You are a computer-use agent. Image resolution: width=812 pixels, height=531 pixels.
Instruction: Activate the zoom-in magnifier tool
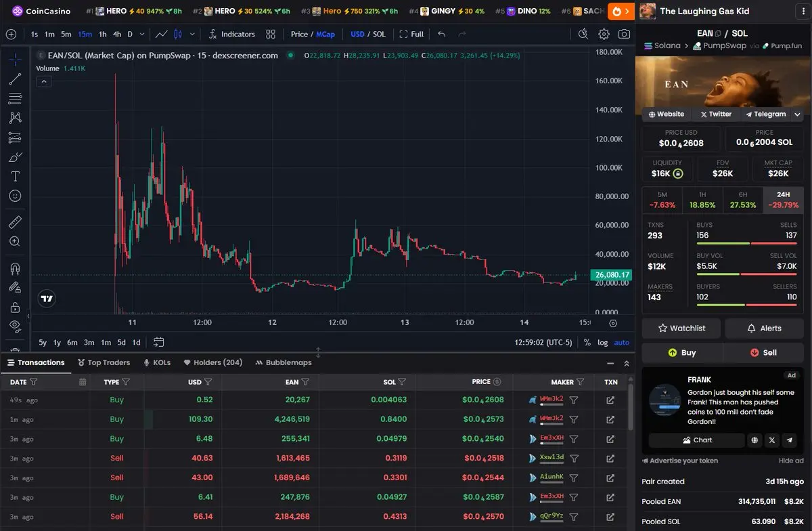pos(15,241)
